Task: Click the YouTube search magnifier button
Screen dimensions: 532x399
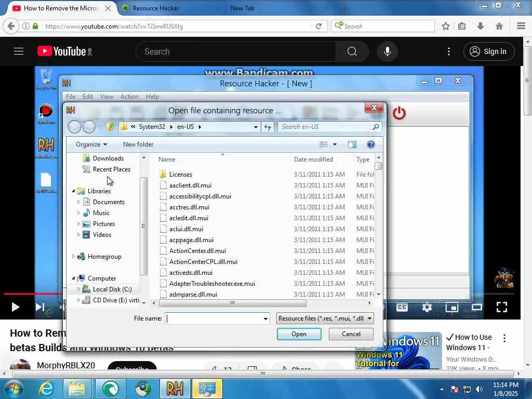Action: [x=352, y=51]
